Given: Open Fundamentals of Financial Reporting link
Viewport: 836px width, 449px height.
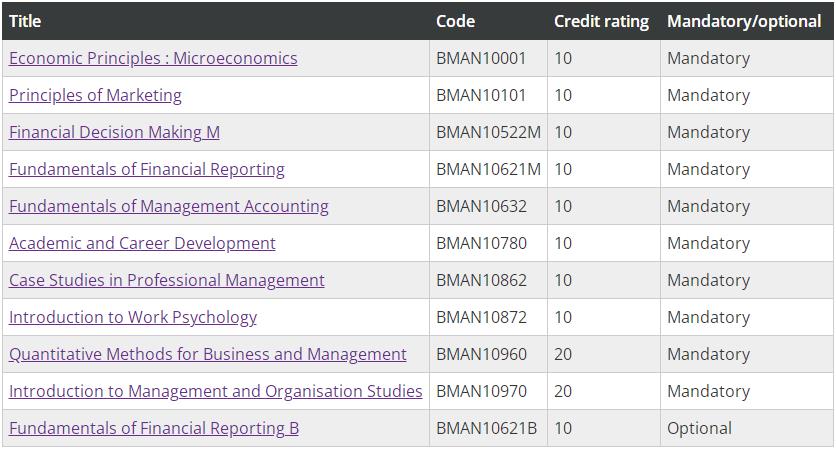Looking at the screenshot, I should point(147,169).
